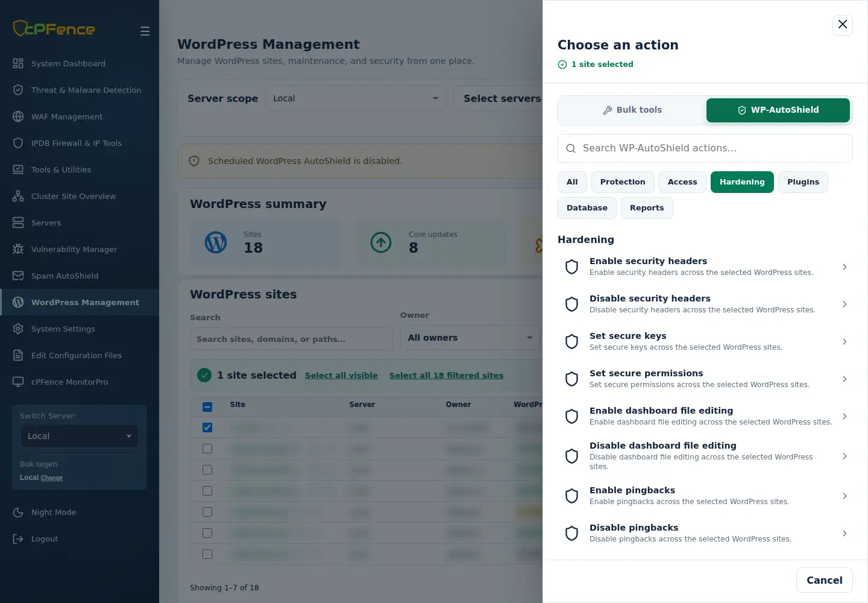Viewport: 868px width, 603px height.
Task: Uncheck the selected first site row checkbox
Action: tap(207, 428)
